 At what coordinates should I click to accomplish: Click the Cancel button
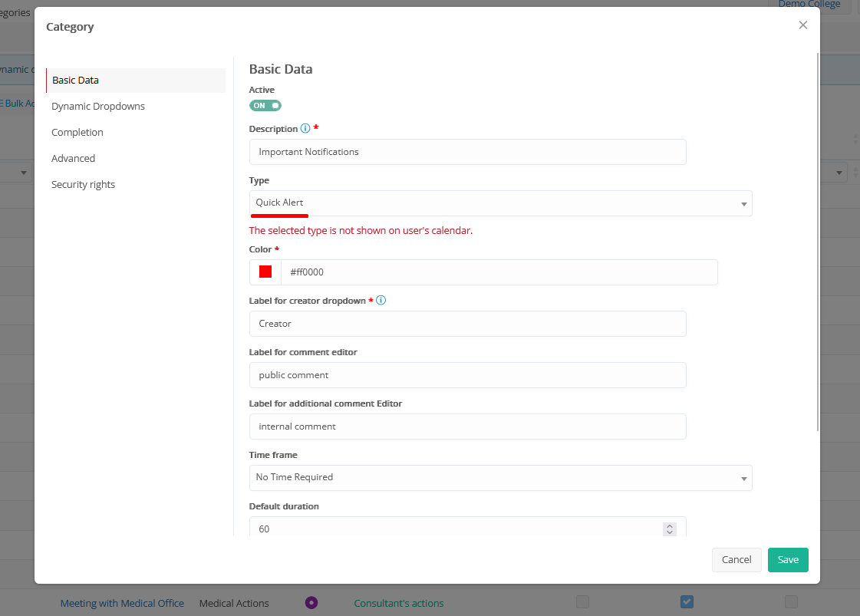tap(736, 560)
